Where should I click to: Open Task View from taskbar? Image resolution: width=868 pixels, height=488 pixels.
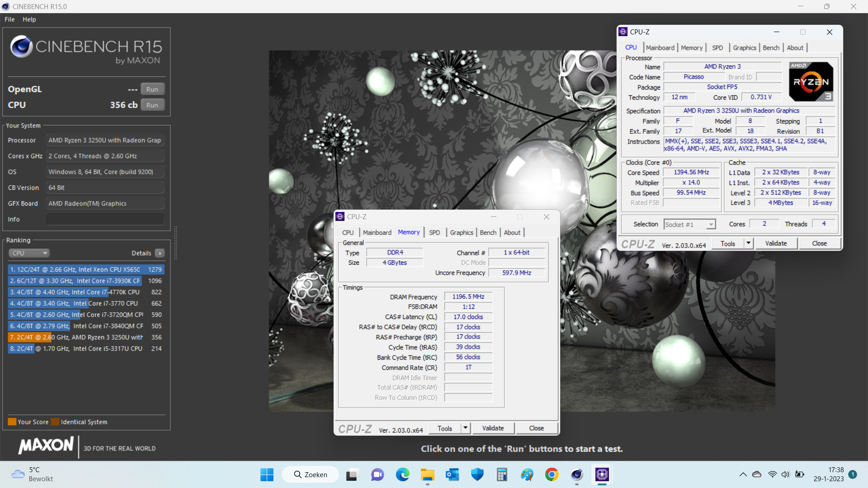tap(352, 475)
